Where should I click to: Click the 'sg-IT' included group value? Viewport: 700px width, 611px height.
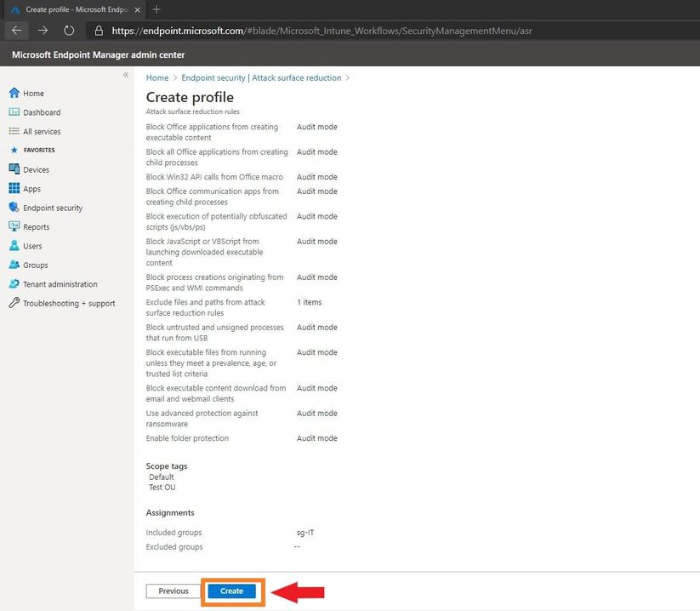305,533
